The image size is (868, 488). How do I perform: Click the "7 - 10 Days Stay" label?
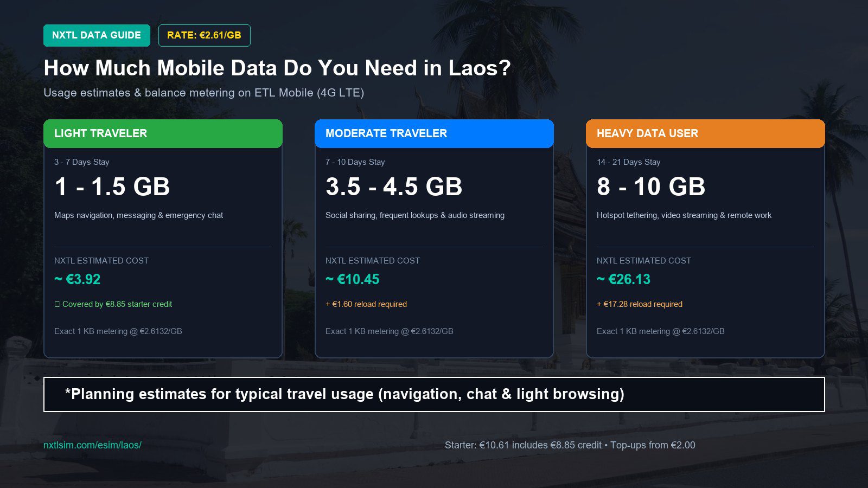(x=355, y=162)
